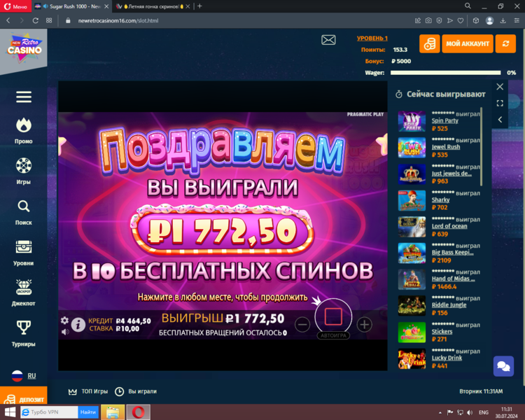Open the УРОВЕНЬ 1 link
The width and height of the screenshot is (525, 420).
[x=372, y=38]
